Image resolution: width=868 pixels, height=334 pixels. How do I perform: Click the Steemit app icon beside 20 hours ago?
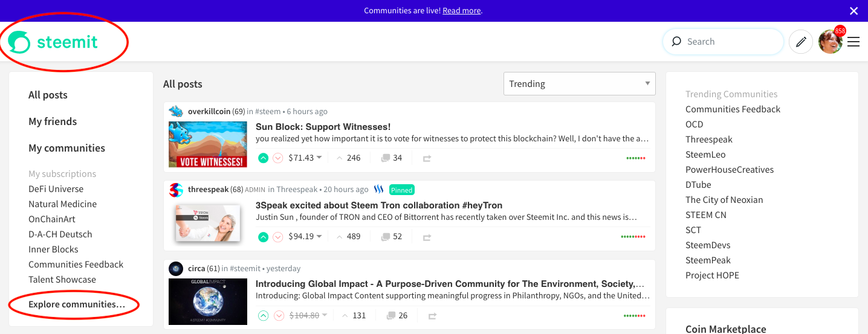[379, 189]
